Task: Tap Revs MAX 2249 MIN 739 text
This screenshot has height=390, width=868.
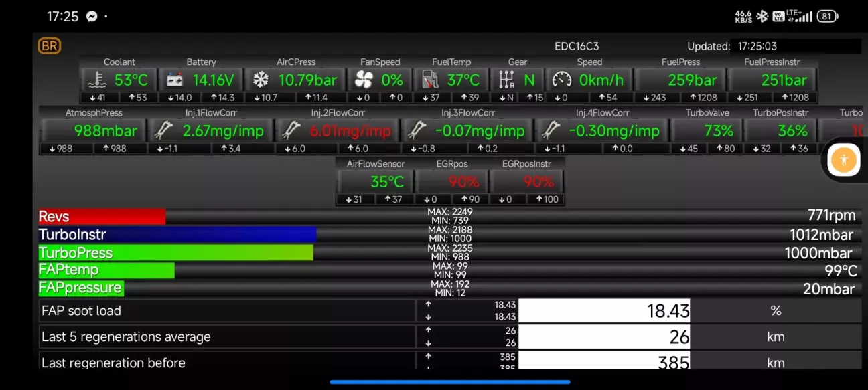Action: coord(450,216)
